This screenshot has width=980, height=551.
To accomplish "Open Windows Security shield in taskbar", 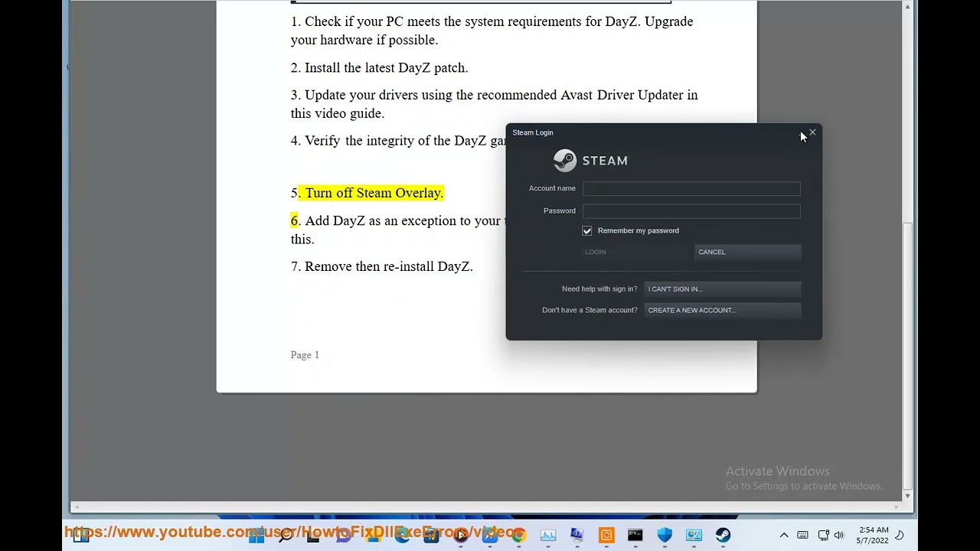I will pyautogui.click(x=665, y=535).
